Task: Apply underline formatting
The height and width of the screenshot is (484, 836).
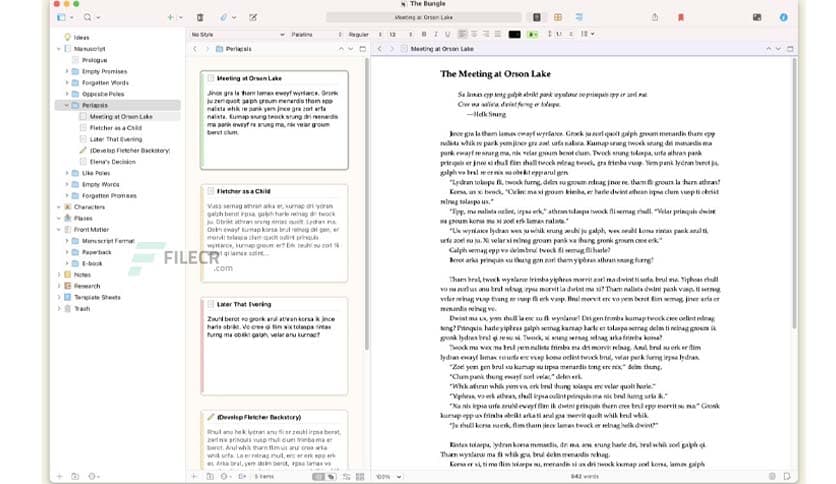Action: click(447, 34)
